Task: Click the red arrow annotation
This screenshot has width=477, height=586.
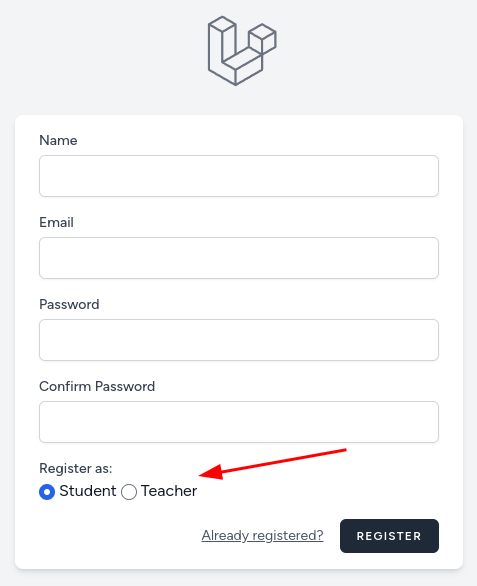Action: click(x=273, y=464)
